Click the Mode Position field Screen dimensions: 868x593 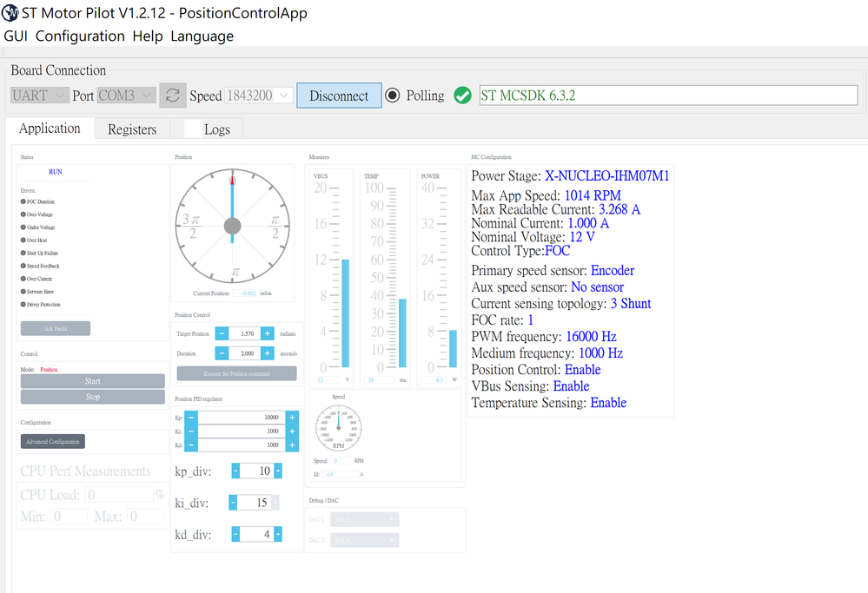49,370
